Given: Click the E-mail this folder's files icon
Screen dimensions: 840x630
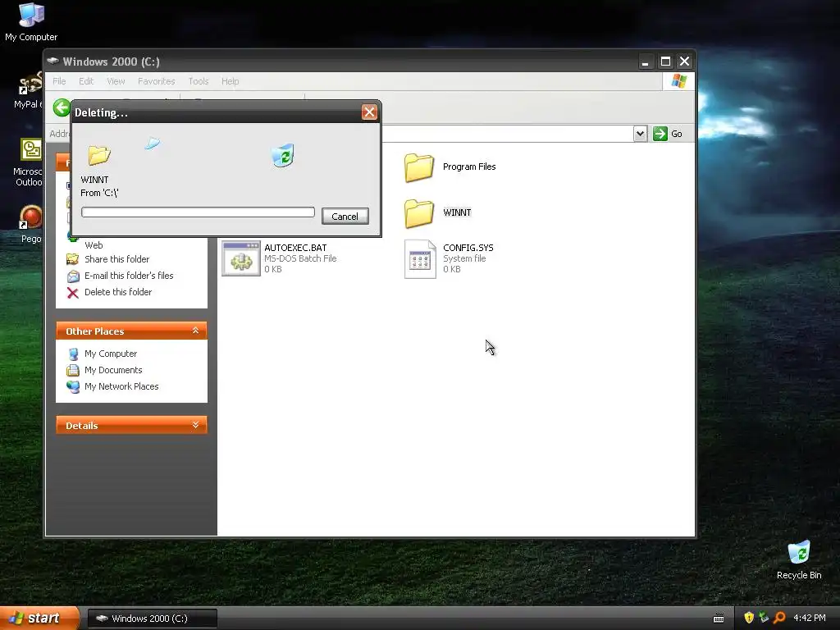Looking at the screenshot, I should click(x=73, y=276).
